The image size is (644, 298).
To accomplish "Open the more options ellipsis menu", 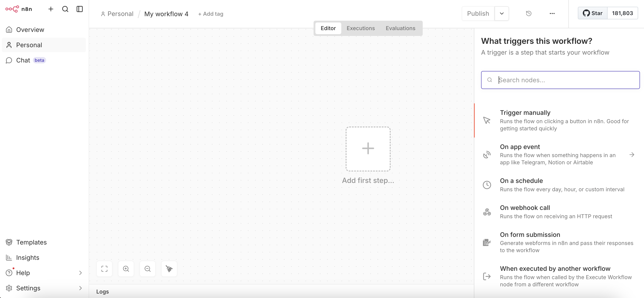I will coord(552,13).
